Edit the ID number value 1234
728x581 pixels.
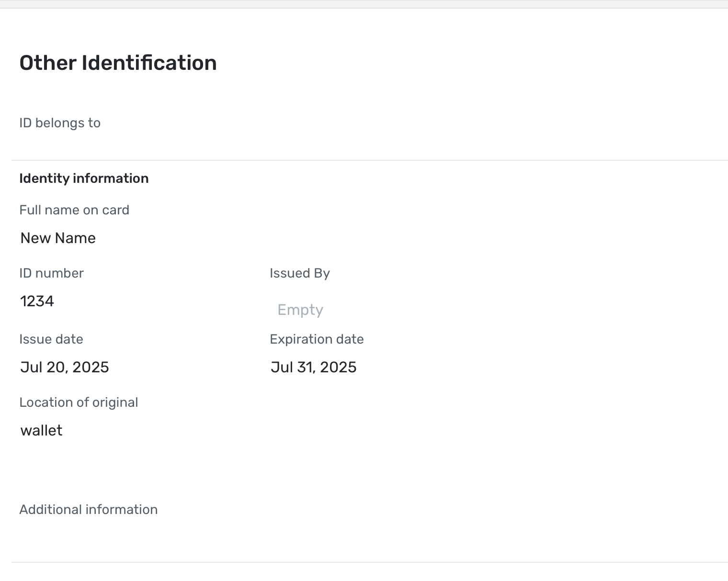pyautogui.click(x=37, y=301)
